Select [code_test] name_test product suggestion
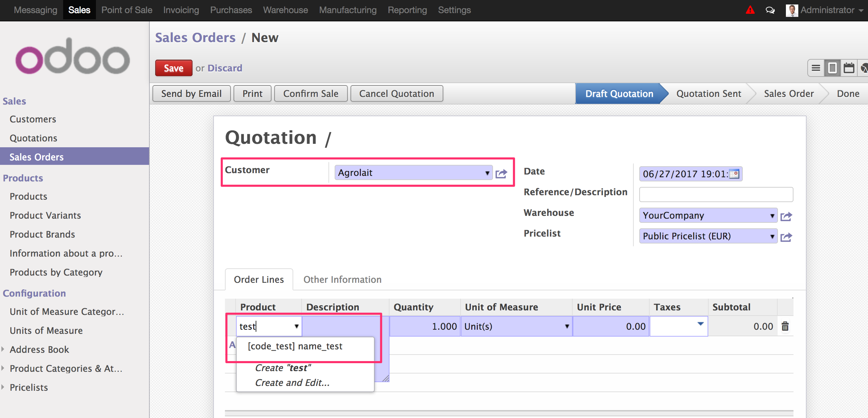 (x=295, y=346)
